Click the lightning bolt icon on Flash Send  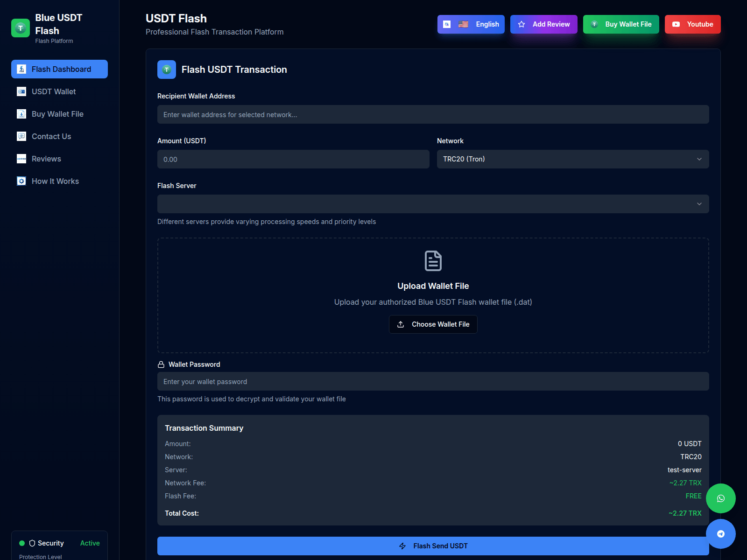coord(402,546)
